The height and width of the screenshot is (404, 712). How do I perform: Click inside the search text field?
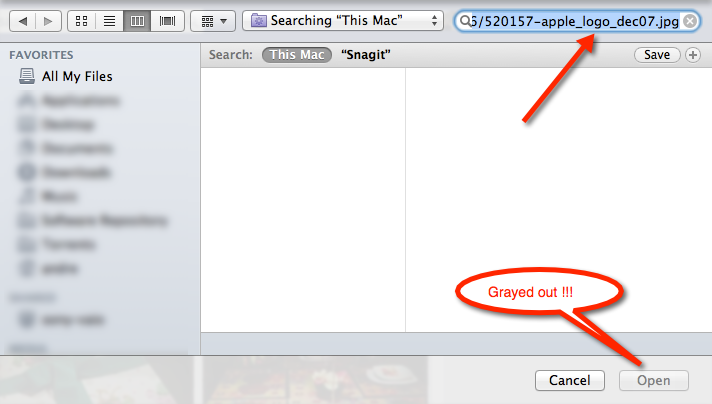575,21
